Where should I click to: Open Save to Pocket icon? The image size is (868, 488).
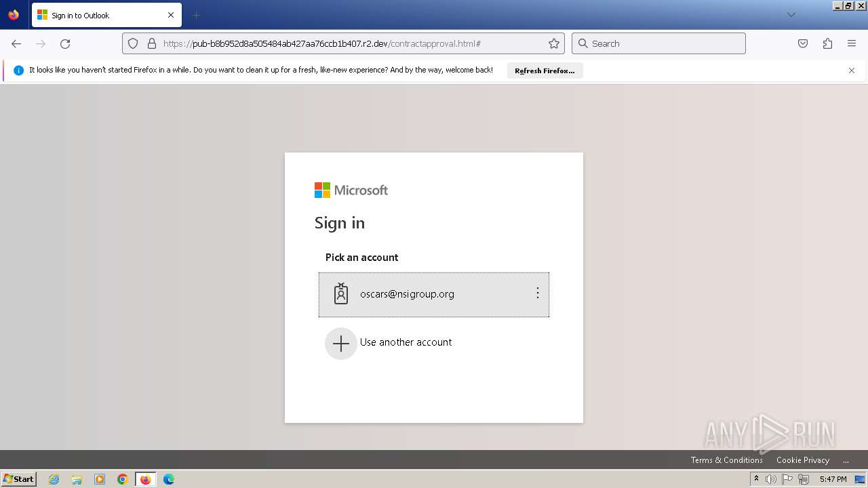tap(803, 43)
